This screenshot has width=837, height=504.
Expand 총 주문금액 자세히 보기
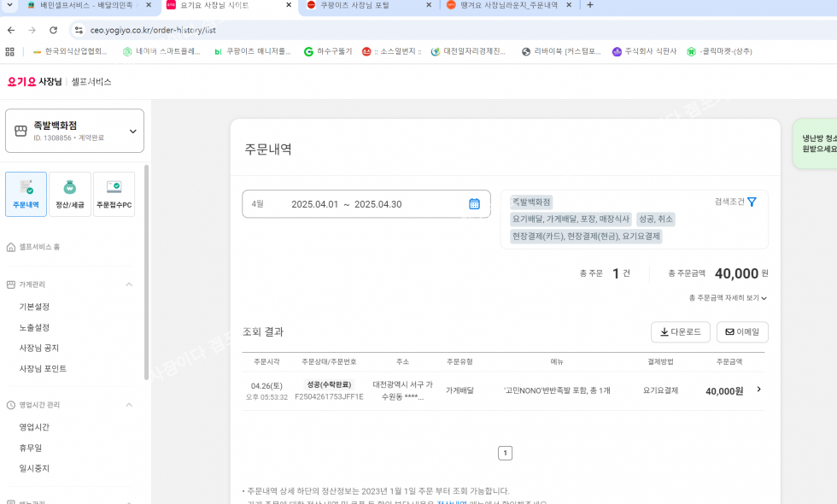click(x=728, y=298)
